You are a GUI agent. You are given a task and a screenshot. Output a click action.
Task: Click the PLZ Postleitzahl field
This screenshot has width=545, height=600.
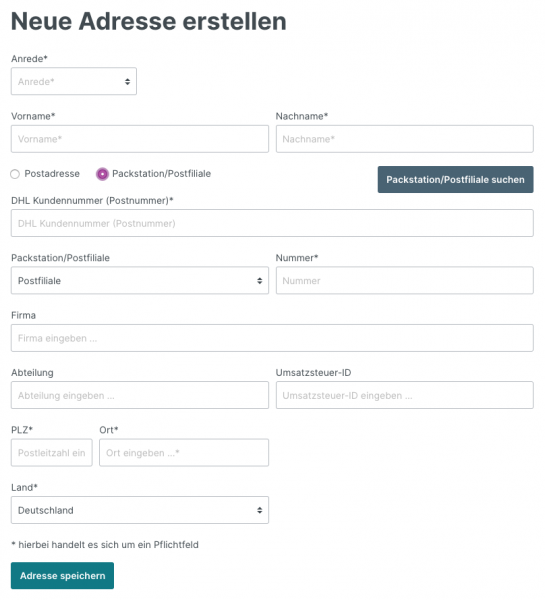tap(52, 453)
